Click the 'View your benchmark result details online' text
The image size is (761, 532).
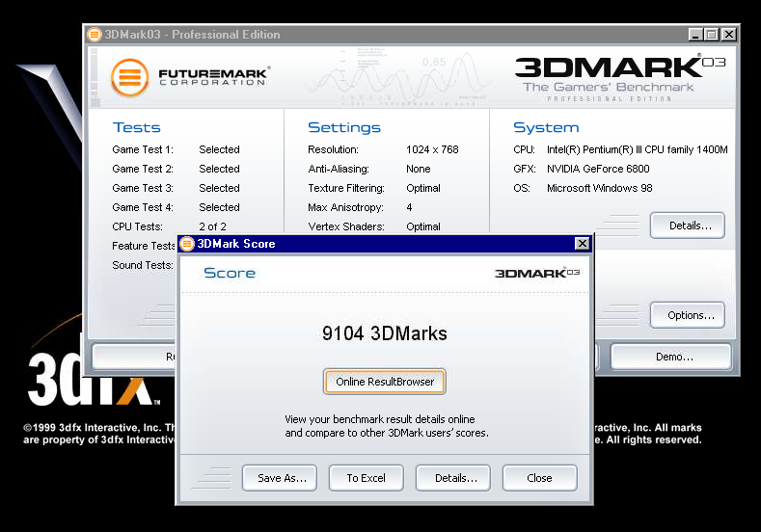click(379, 419)
